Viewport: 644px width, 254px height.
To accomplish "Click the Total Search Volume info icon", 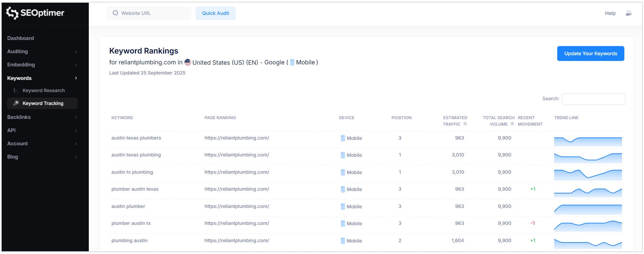I will click(x=512, y=124).
